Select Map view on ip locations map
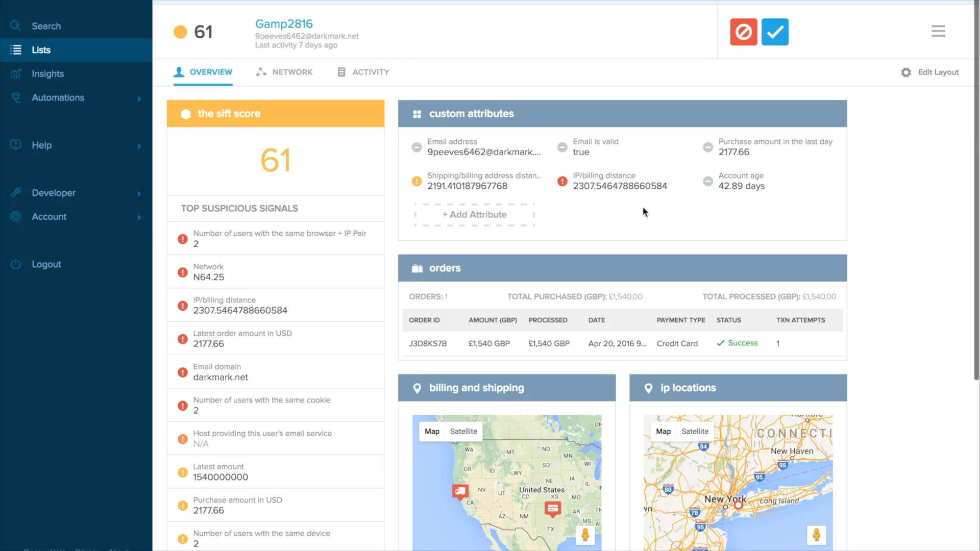Viewport: 980px width, 551px height. pyautogui.click(x=663, y=432)
